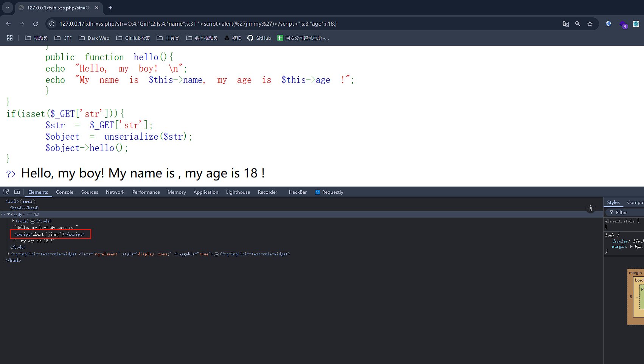Click the border region of box model
This screenshot has height=364, width=644.
639,280
